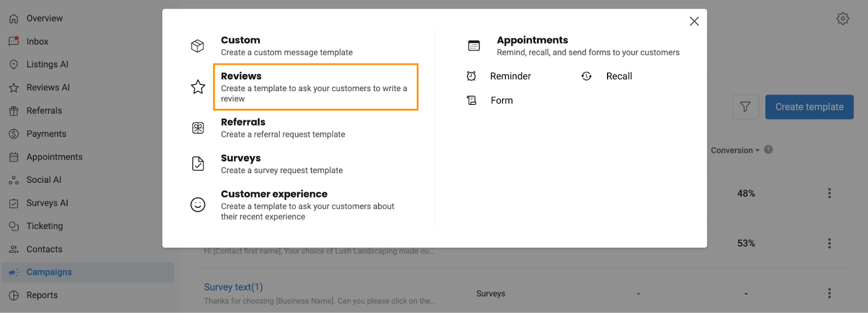Screen dimensions: 868x313
Task: Open options menu for 48% conversion row
Action: pos(829,193)
